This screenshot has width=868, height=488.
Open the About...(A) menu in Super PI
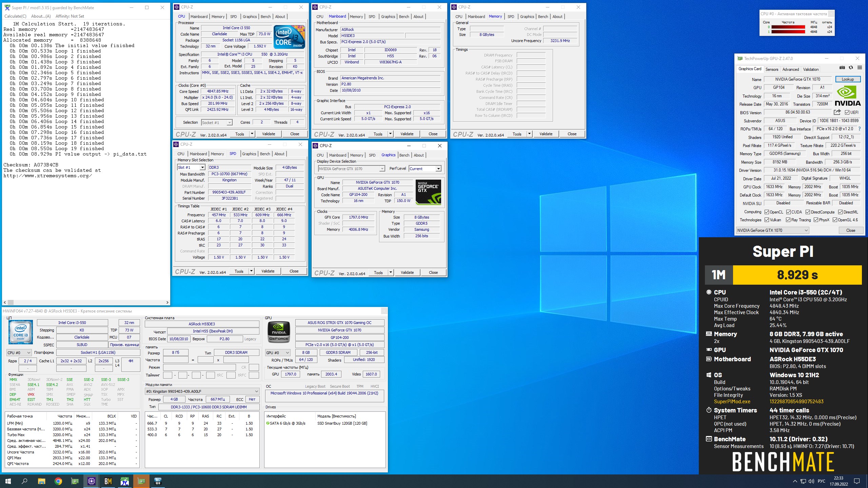point(41,16)
